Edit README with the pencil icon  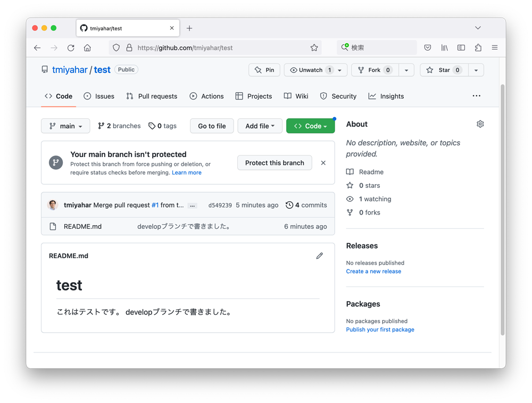point(320,256)
